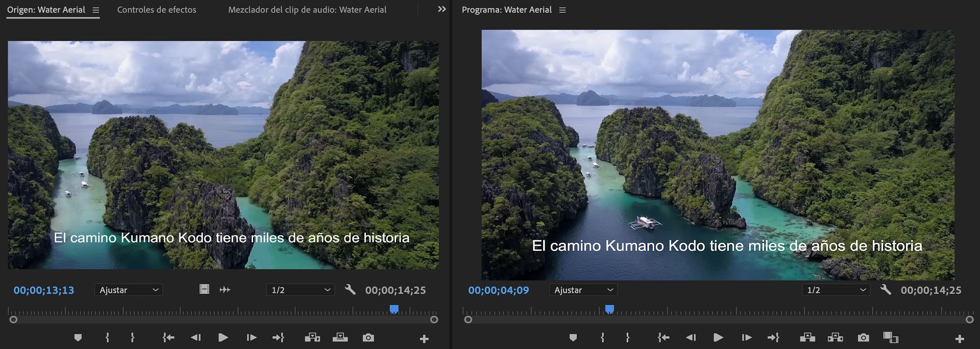Go to Out point in Source monitor
Viewport: 980px width, 349px height.
click(x=278, y=338)
